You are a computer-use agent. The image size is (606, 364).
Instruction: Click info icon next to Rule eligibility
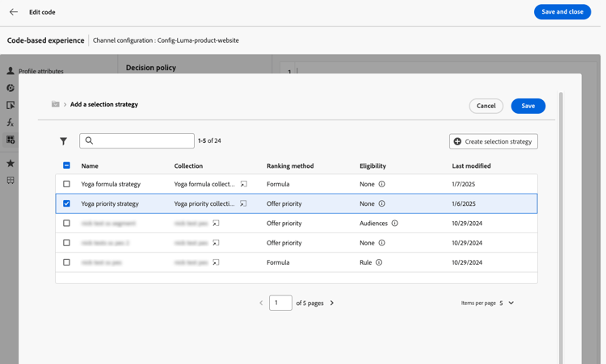[x=379, y=262]
